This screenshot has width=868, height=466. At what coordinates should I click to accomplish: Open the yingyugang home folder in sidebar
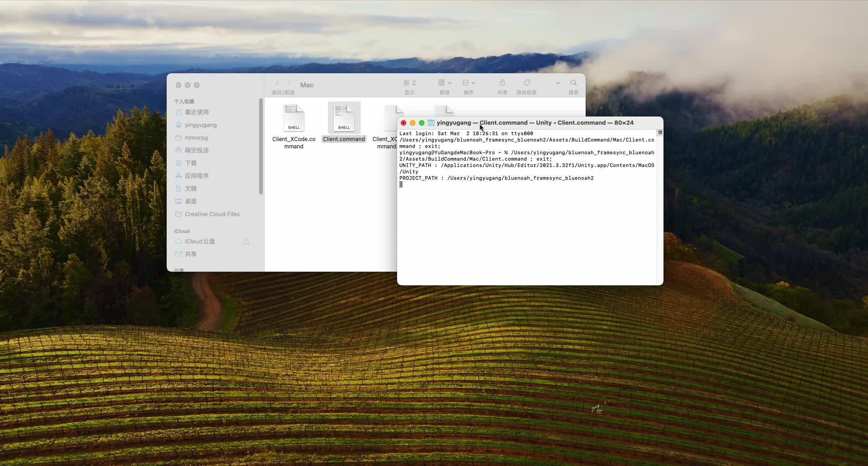pyautogui.click(x=201, y=125)
